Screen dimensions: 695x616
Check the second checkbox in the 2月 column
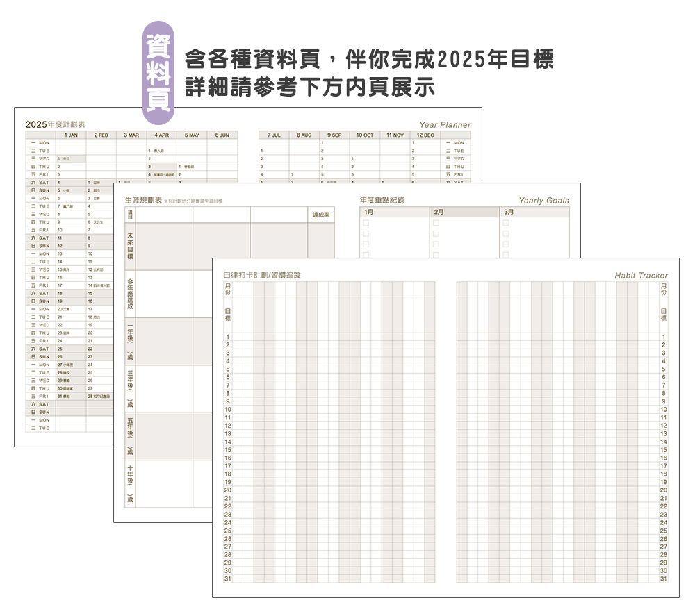[x=436, y=233]
